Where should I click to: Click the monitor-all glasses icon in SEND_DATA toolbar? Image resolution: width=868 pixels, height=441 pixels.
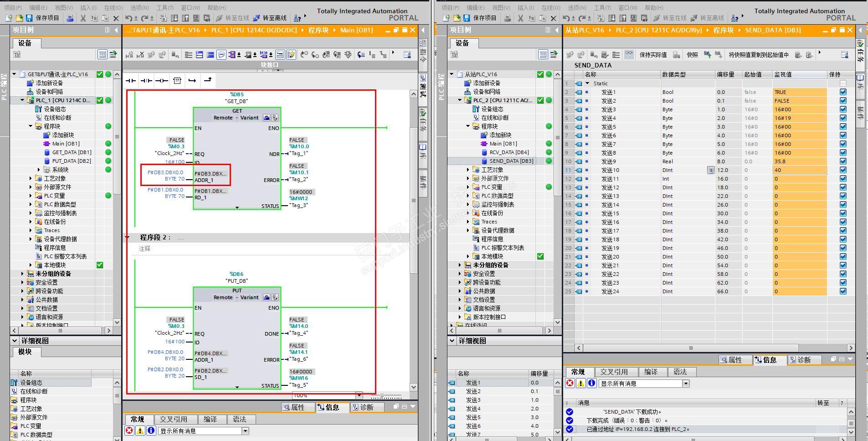[629, 55]
